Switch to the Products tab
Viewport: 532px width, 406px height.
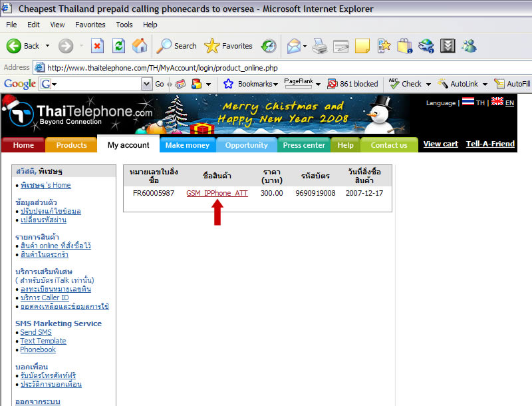coord(71,145)
